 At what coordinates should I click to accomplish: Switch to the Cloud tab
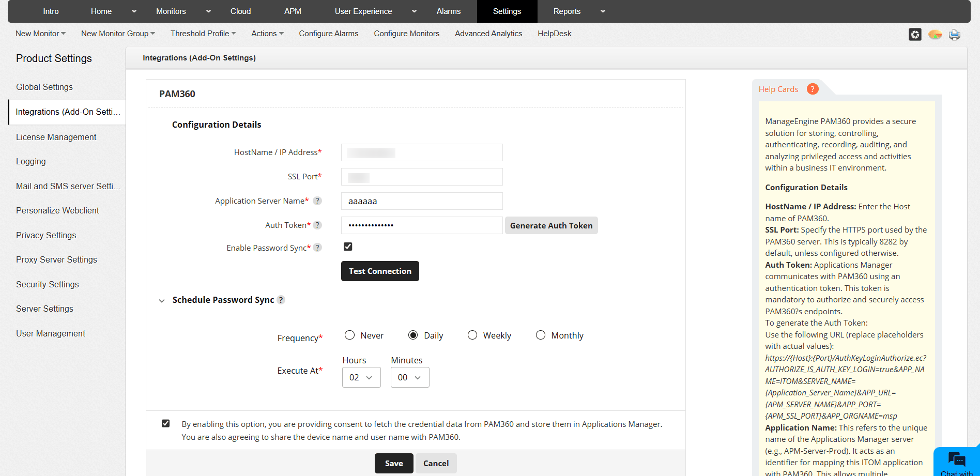pyautogui.click(x=240, y=11)
